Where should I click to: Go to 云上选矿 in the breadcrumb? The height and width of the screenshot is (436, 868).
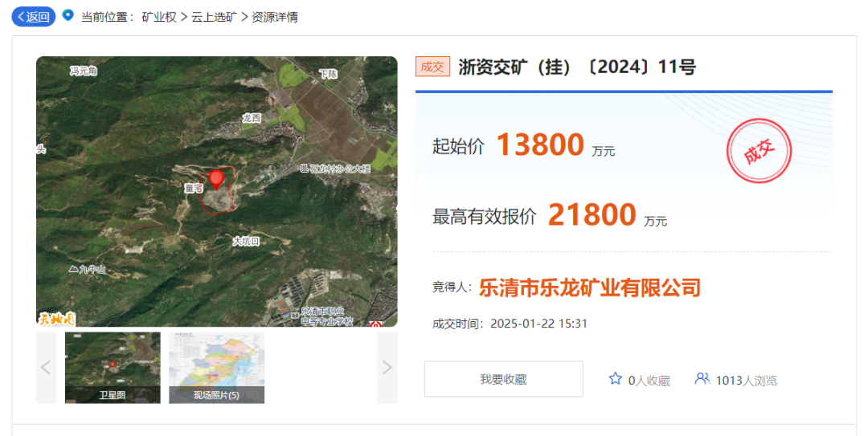click(x=214, y=17)
